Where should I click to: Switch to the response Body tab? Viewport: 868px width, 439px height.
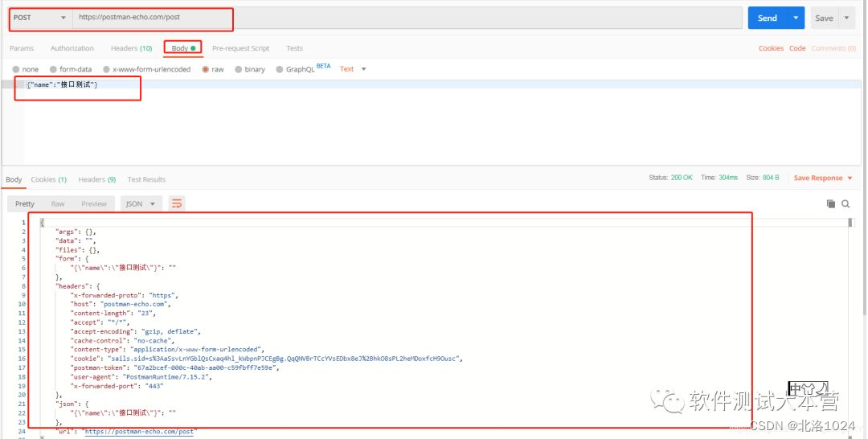pyautogui.click(x=14, y=179)
